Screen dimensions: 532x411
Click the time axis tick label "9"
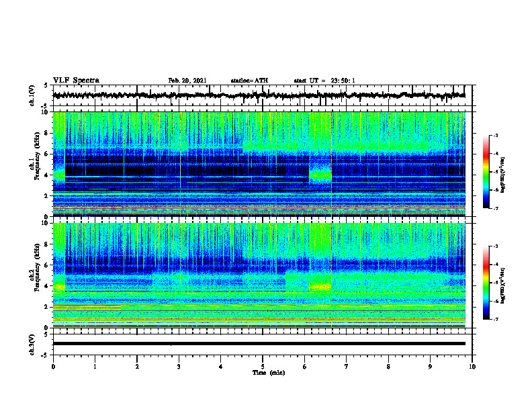point(430,367)
